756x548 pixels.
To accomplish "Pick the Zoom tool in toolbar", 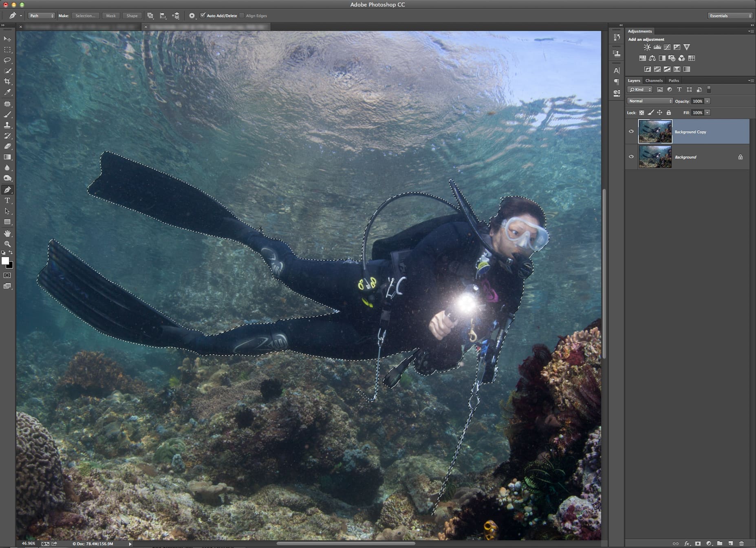I will click(x=7, y=244).
